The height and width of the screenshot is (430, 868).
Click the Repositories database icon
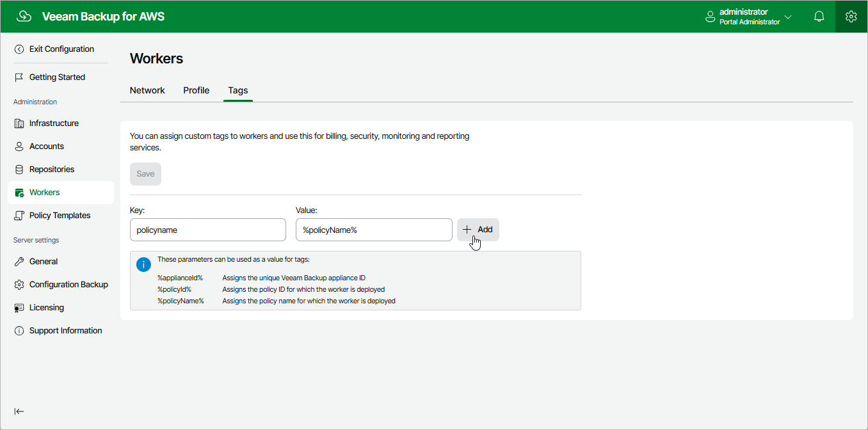[19, 170]
